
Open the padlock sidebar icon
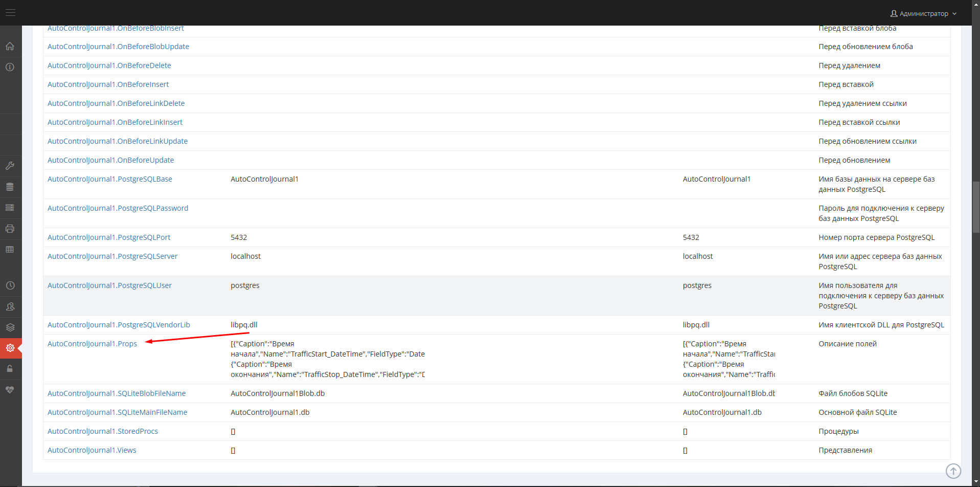tap(10, 369)
